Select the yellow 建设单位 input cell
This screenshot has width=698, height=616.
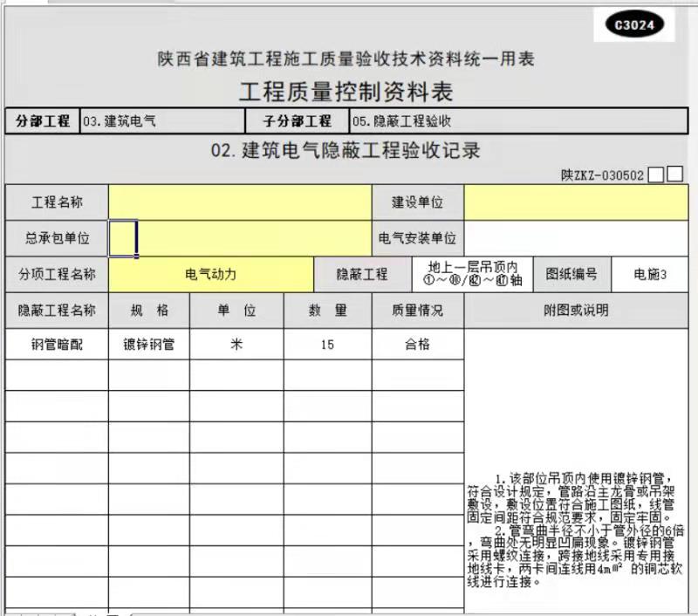[576, 201]
